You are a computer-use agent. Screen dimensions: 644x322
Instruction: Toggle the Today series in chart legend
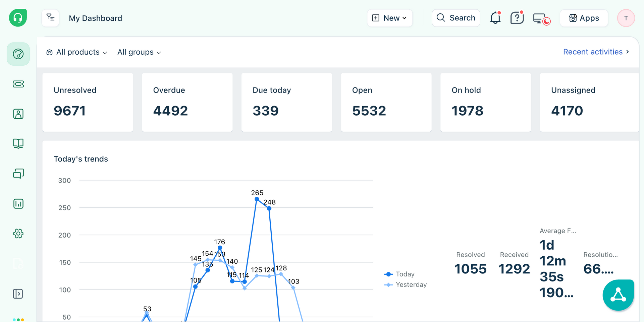point(400,274)
